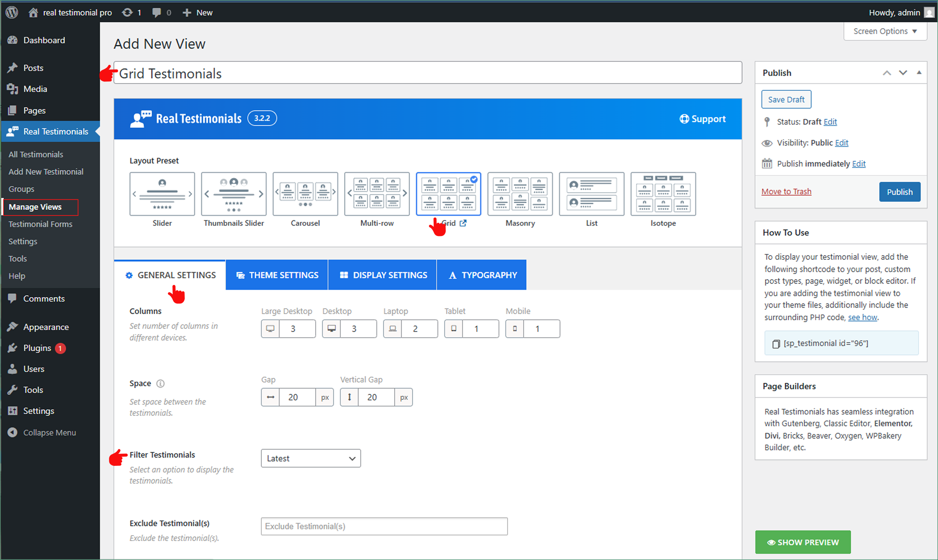Click the Space info icon
The image size is (938, 560).
click(160, 383)
